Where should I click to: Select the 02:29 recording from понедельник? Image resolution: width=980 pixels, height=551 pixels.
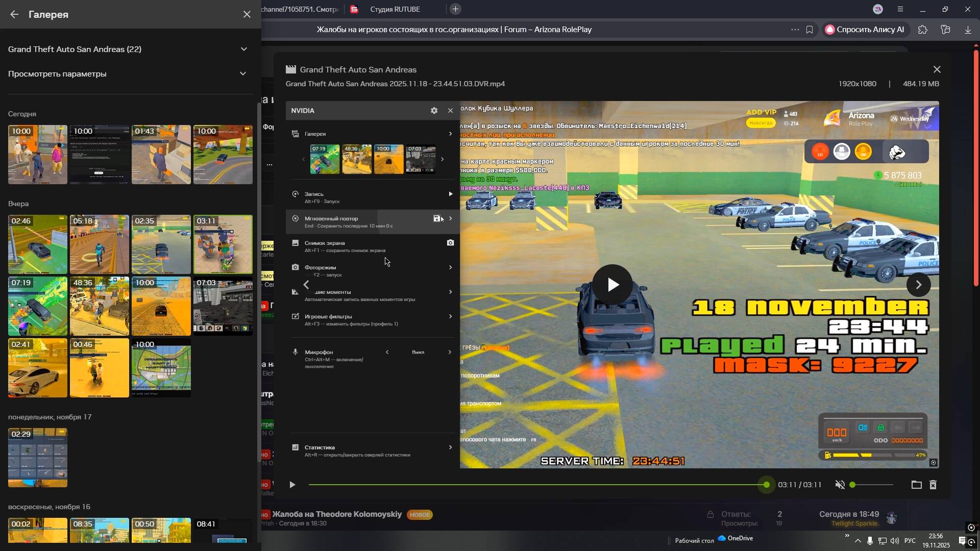click(x=38, y=457)
